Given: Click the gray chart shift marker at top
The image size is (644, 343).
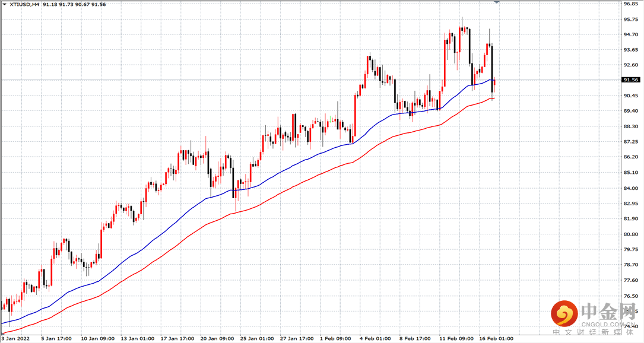Looking at the screenshot, I should pyautogui.click(x=497, y=2).
